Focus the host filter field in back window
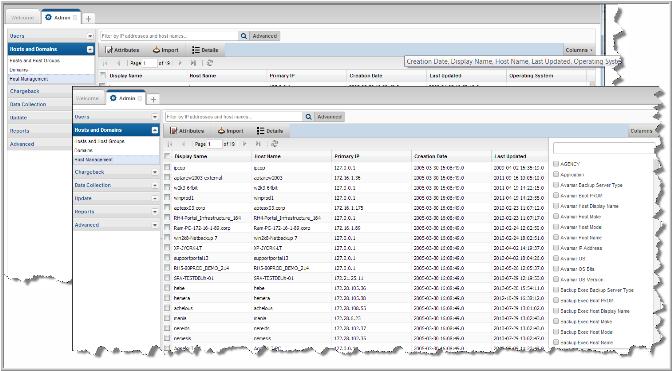 169,36
